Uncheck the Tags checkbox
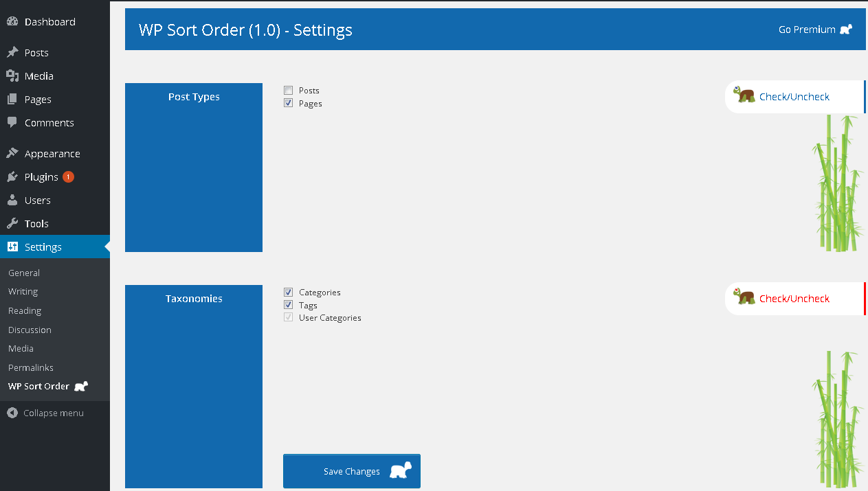 (289, 305)
